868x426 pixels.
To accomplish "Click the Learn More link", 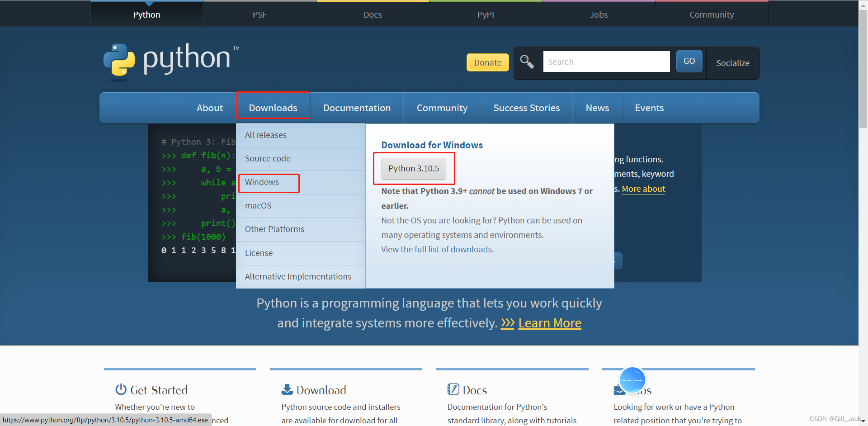I will [x=550, y=323].
